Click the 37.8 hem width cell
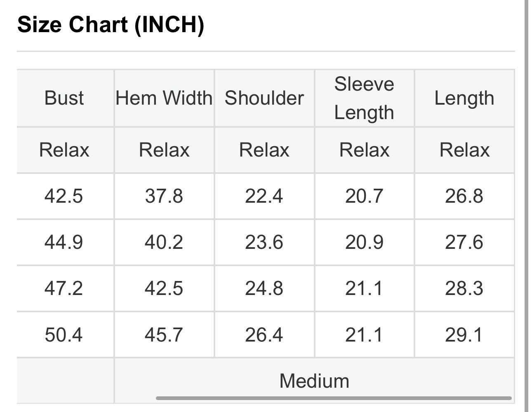Screen dimensions: 532x412 (164, 196)
